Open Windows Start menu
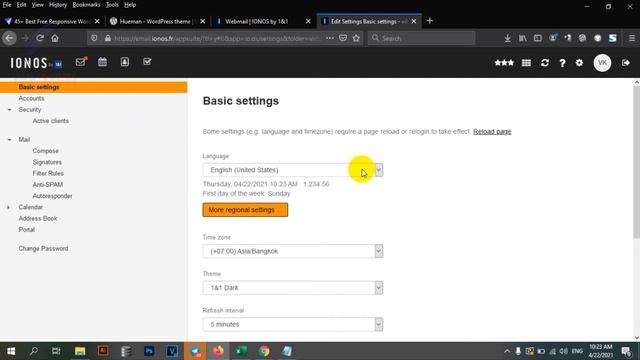The image size is (640, 360). pyautogui.click(x=11, y=351)
